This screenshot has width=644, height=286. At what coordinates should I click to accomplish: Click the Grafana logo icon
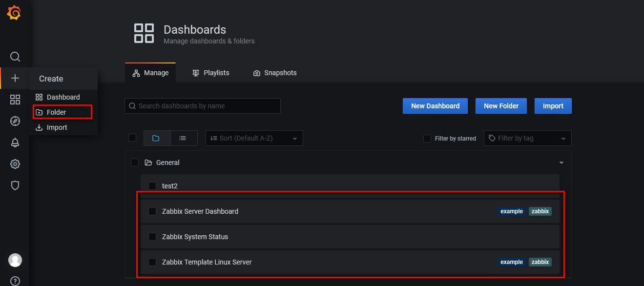tap(14, 13)
